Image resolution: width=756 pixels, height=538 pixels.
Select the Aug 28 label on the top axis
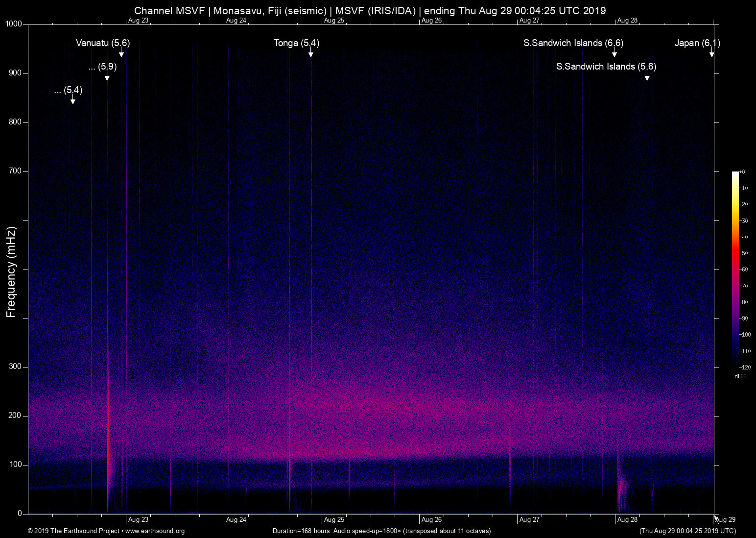627,21
